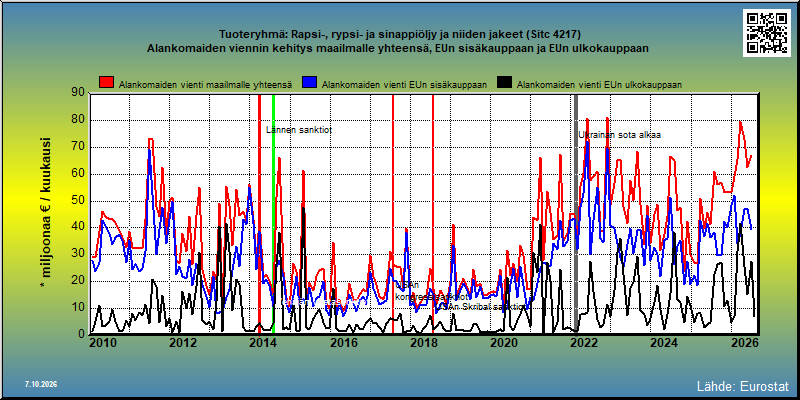Select legend text 'Alankomaiden vienti maailmalle yhteensä'
800x400 pixels.
(x=206, y=85)
